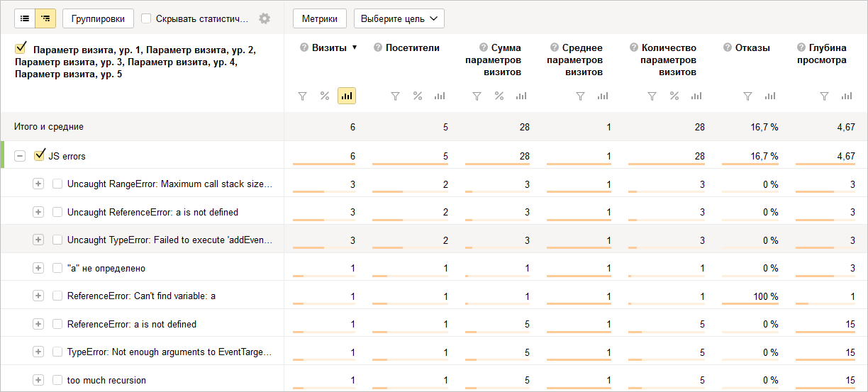Check ReferenceError: a is not defined checkbox
868x392 pixels.
[57, 324]
